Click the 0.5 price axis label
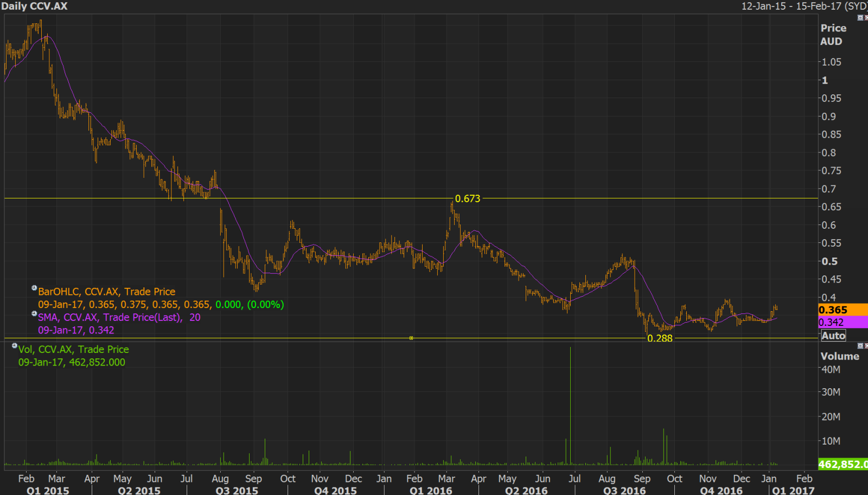The height and width of the screenshot is (495, 868). tap(829, 261)
